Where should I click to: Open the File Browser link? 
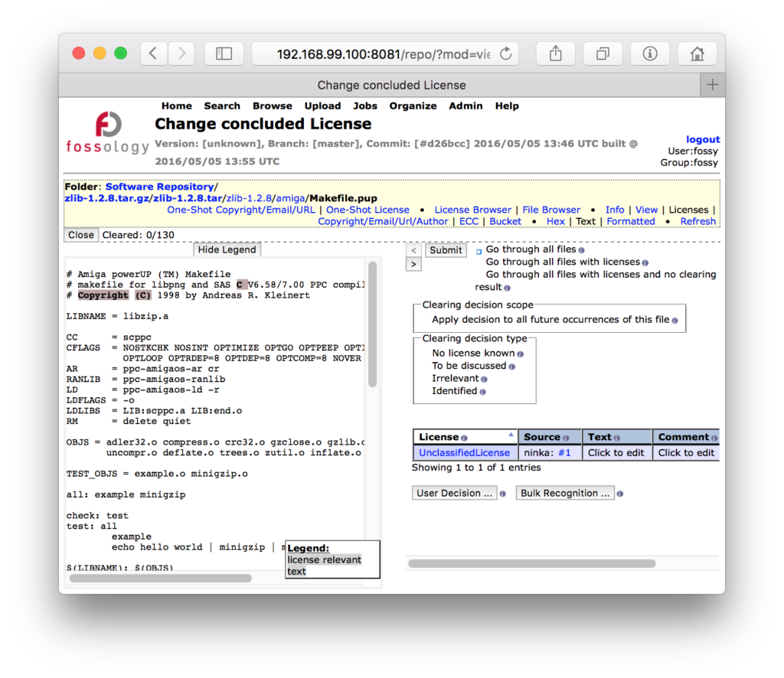(x=551, y=210)
